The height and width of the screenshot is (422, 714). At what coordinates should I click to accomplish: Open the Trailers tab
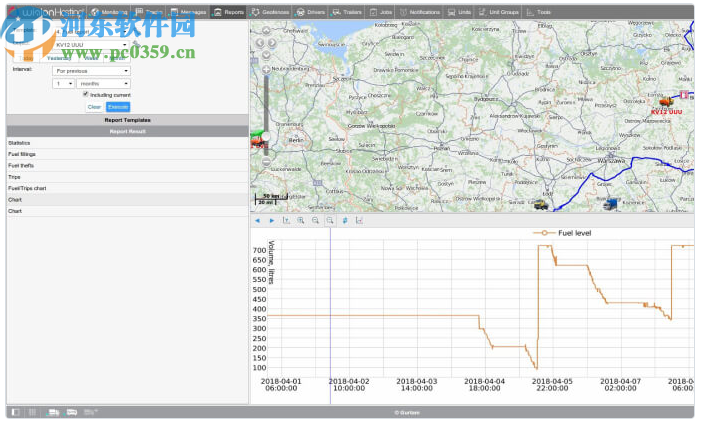[347, 12]
